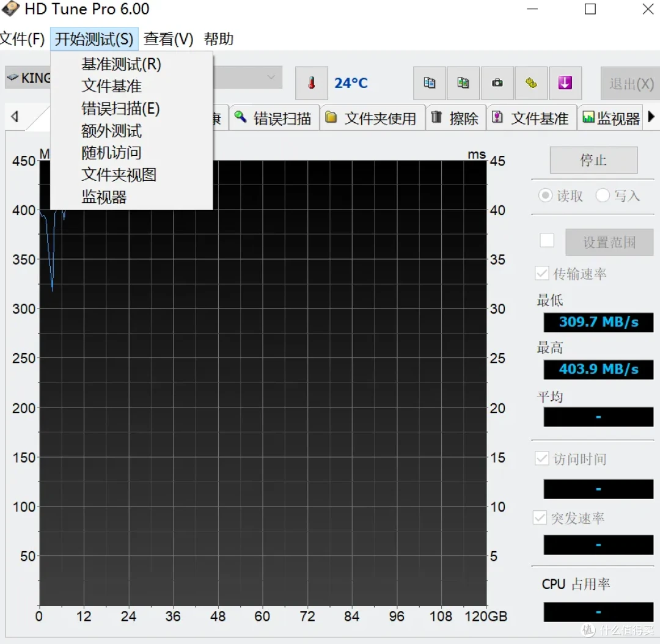
Task: Click the copy text to clipboard icon
Action: tap(430, 83)
